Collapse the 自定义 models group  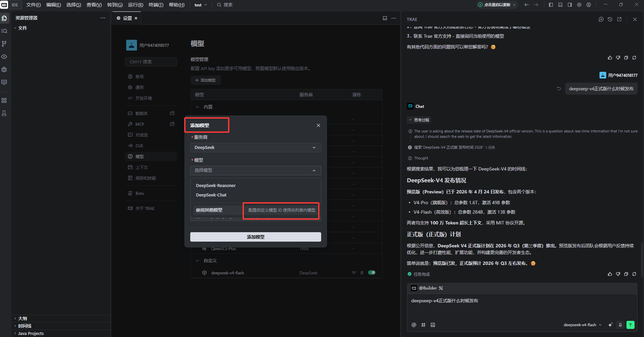tap(197, 261)
